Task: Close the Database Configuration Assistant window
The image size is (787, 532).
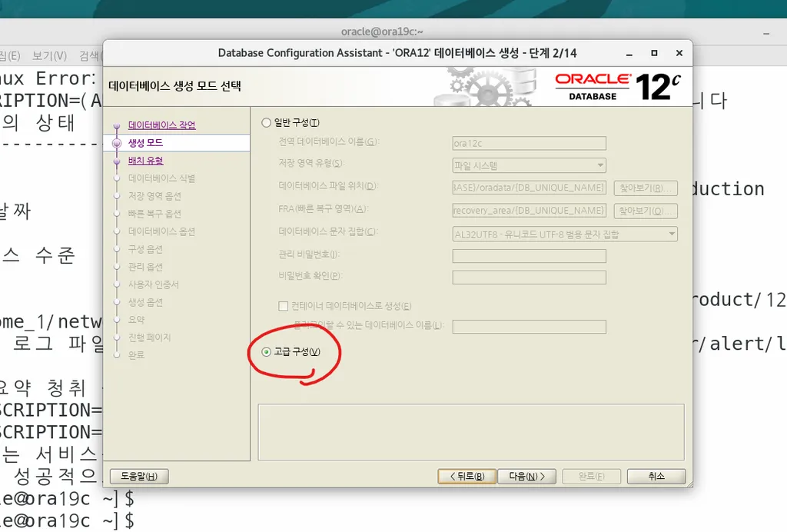Action: point(679,53)
